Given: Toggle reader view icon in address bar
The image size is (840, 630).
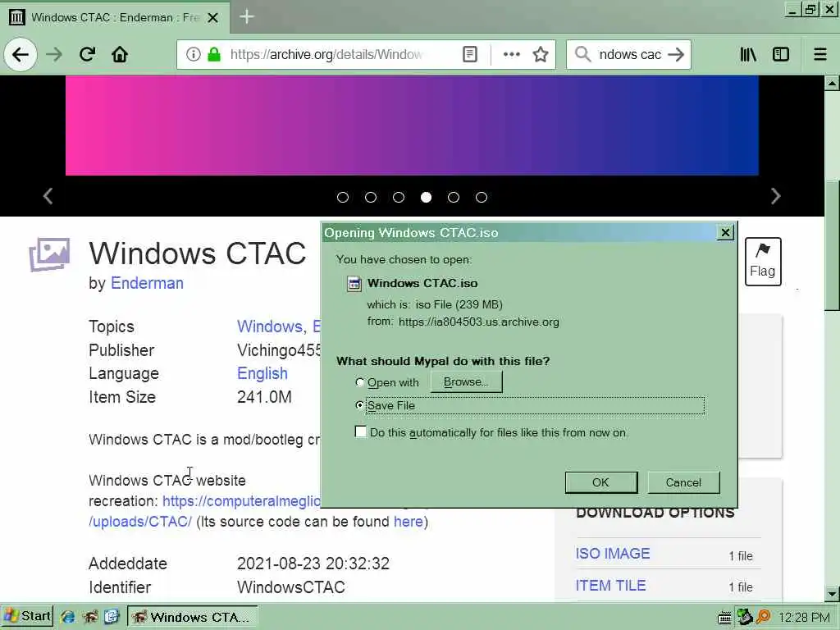Looking at the screenshot, I should click(x=470, y=54).
